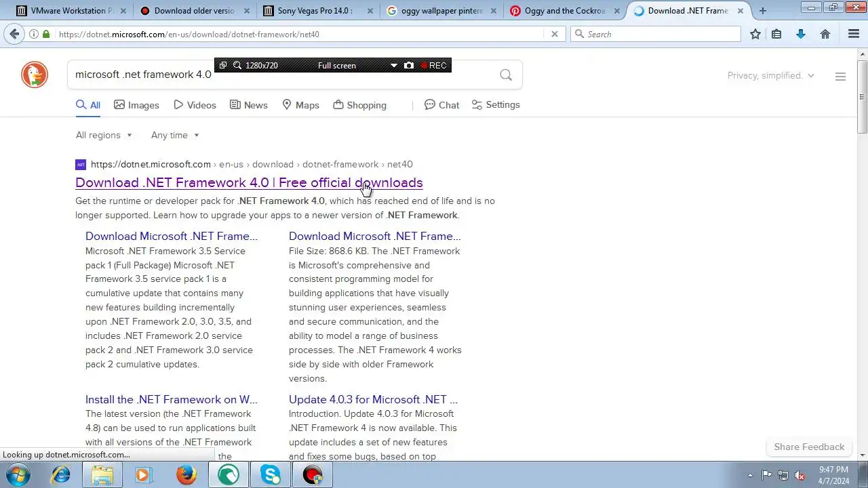This screenshot has width=868, height=488.
Task: Open the .NET Framework 3.5 Service Pack sublink
Action: coord(172,236)
